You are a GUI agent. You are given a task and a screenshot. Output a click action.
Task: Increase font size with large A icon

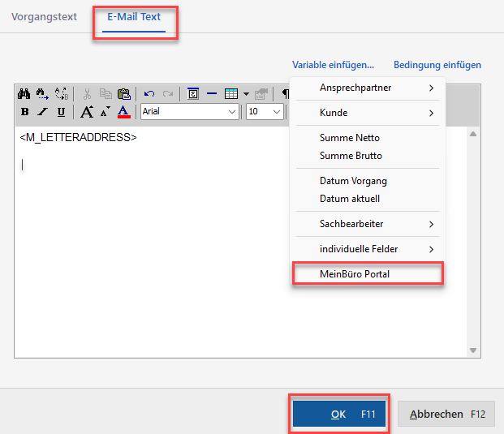pyautogui.click(x=87, y=111)
